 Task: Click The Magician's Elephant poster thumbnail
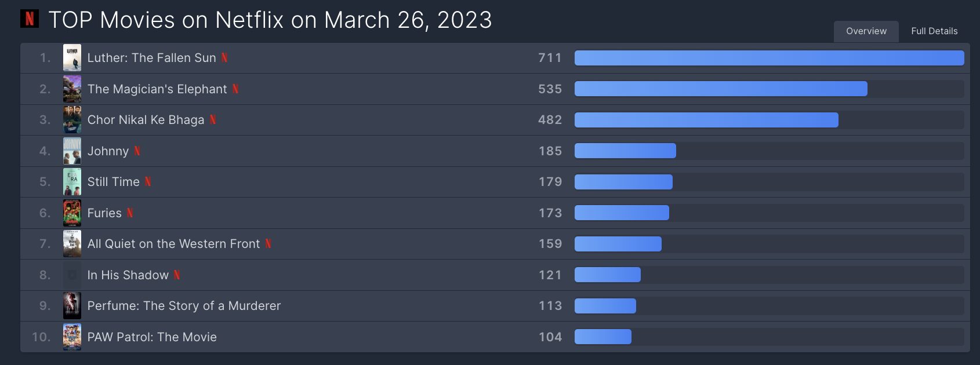[72, 89]
